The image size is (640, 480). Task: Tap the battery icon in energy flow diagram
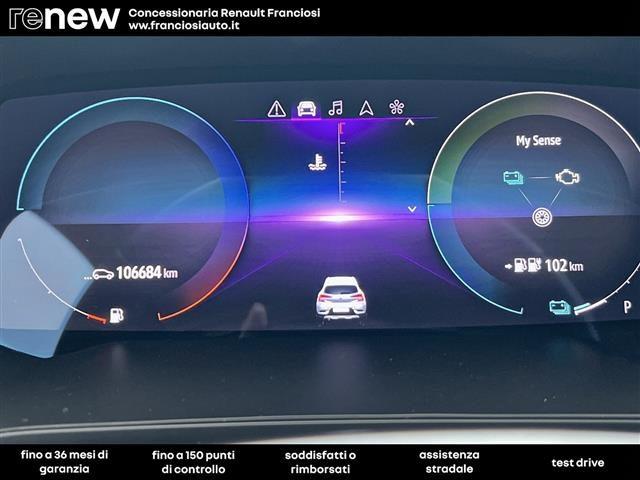click(x=513, y=178)
